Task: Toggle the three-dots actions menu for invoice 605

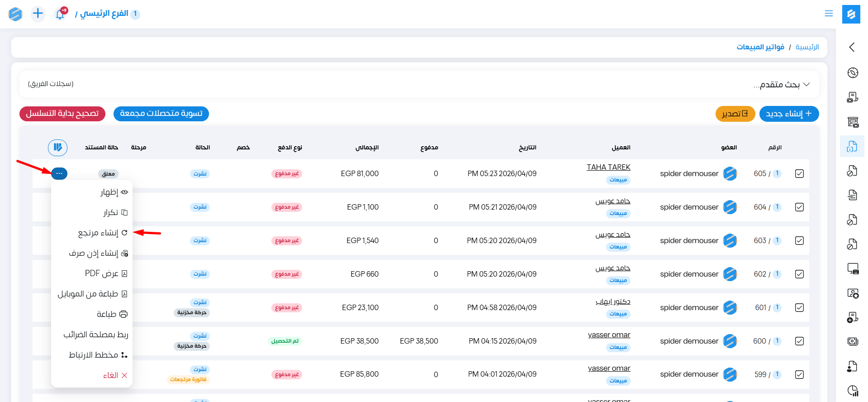Action: coord(59,173)
